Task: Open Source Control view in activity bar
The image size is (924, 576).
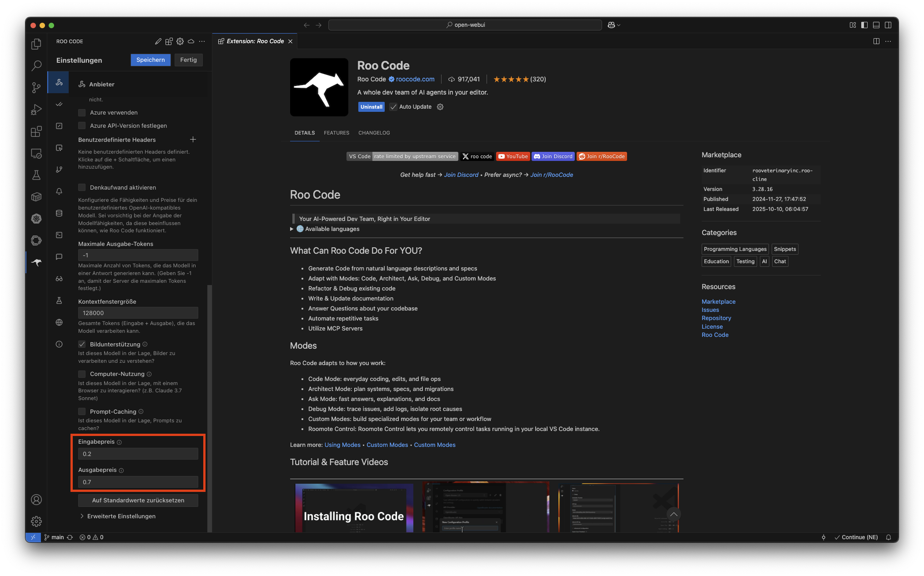Action: tap(36, 87)
